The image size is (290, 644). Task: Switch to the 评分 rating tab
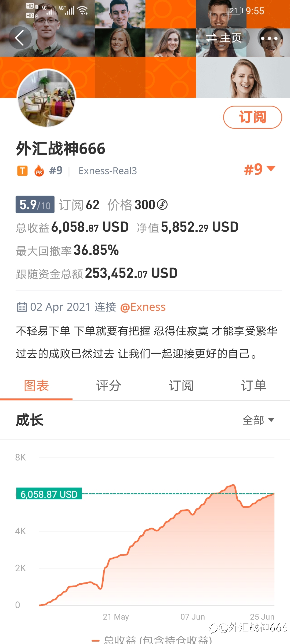[109, 386]
